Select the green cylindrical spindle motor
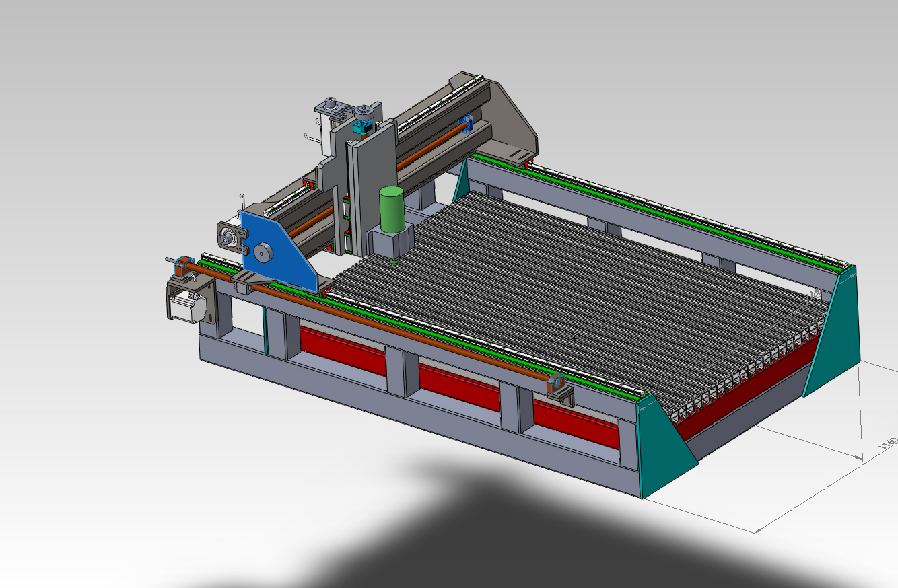 tap(391, 209)
